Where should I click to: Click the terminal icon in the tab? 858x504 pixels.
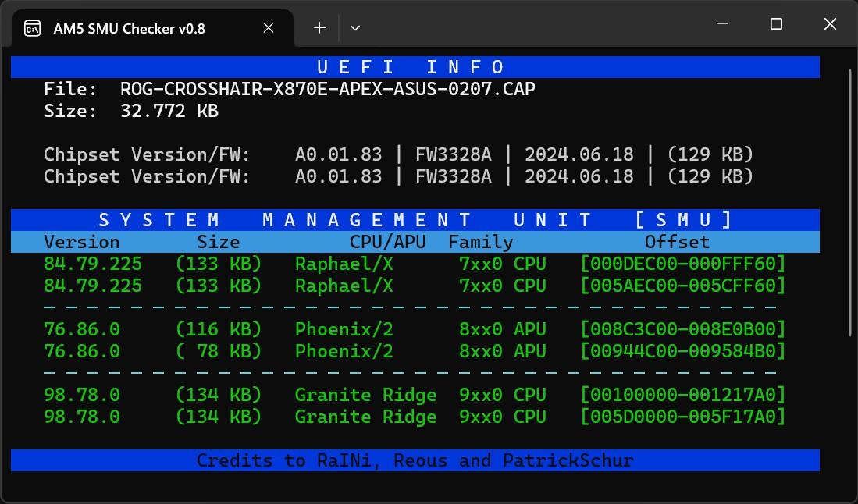(x=32, y=28)
